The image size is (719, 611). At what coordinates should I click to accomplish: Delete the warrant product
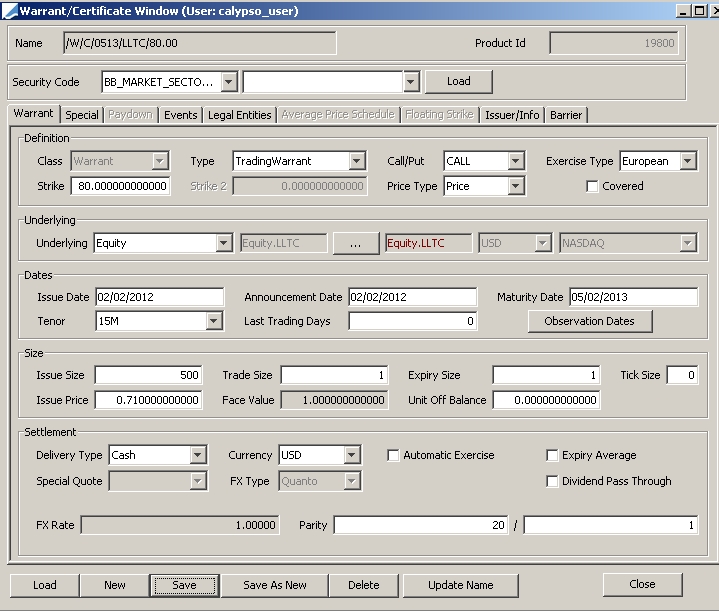[364, 585]
